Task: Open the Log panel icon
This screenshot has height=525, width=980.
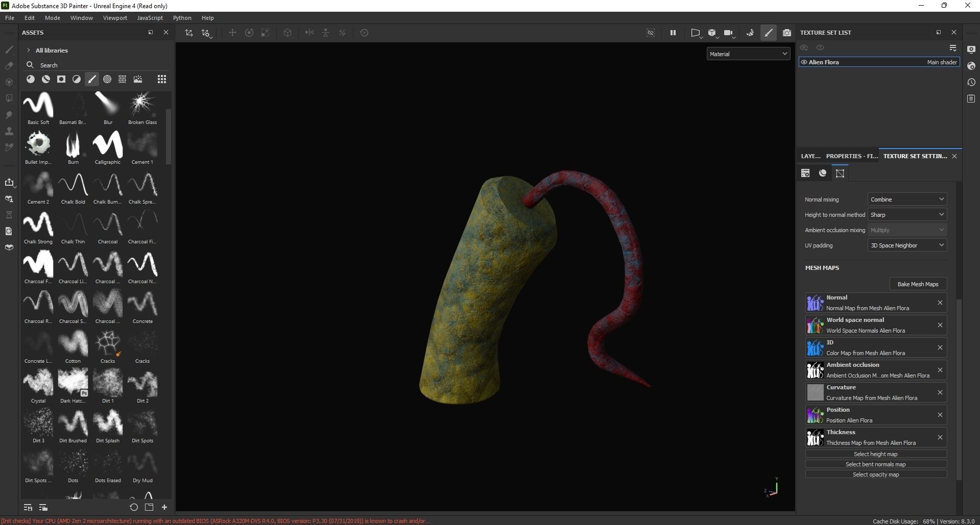Action: coord(971,98)
